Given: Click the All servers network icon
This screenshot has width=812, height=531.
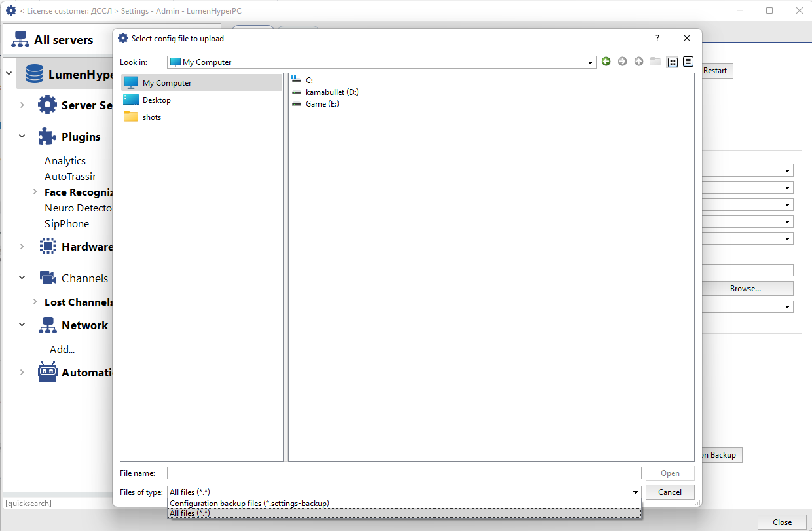Looking at the screenshot, I should point(20,39).
